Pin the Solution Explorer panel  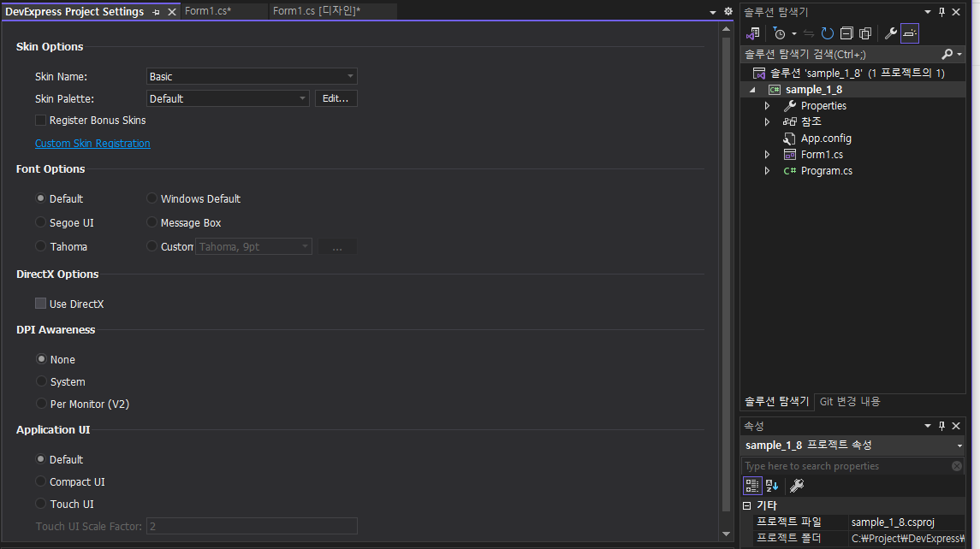point(941,12)
